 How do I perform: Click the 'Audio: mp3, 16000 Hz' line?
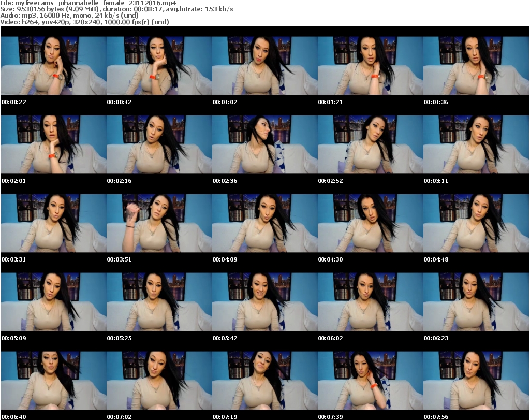coord(69,16)
